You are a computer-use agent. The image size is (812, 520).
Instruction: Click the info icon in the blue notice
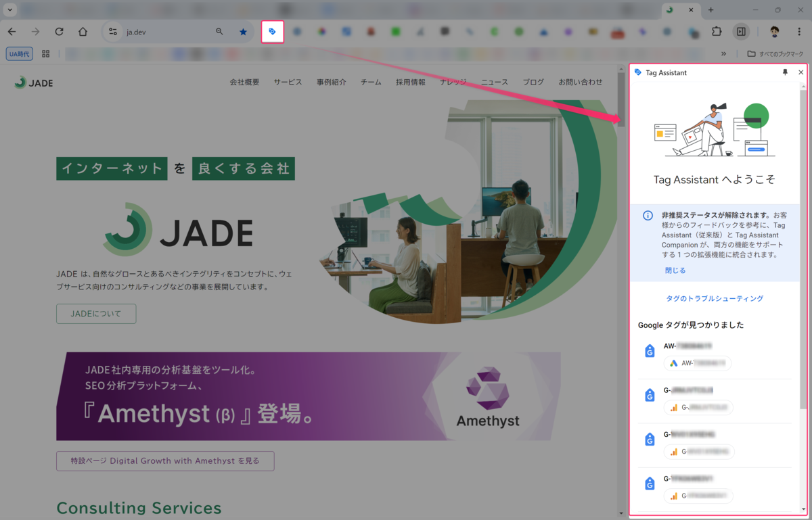648,216
